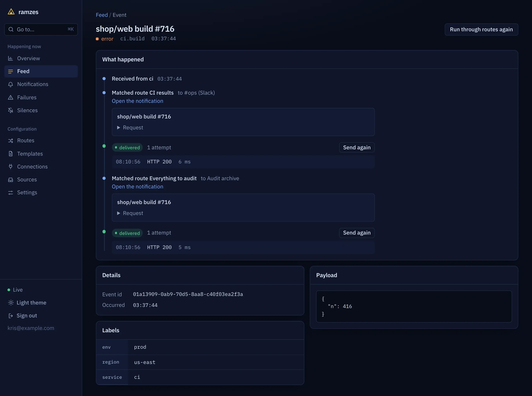Viewport: 532px width, 396px height.
Task: Focus the Go to search field
Action: point(41,29)
